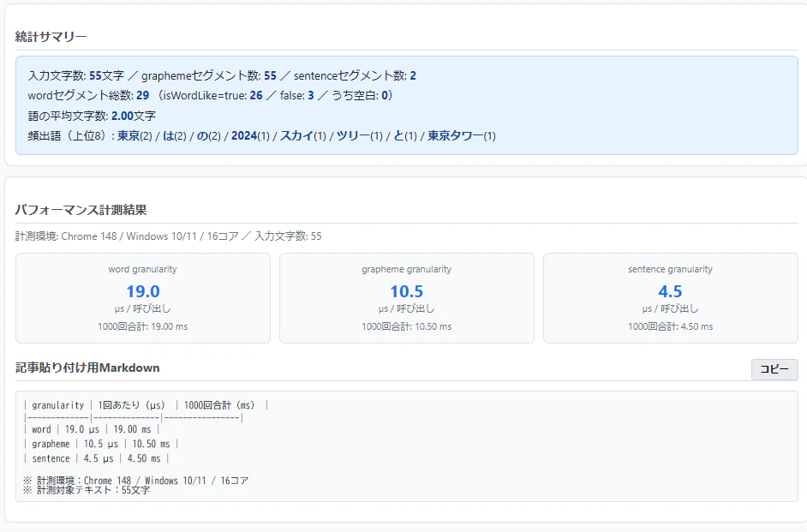Click the 1000回合計: 19.00 ms text
Viewport: 807px width, 532px height.
point(142,326)
